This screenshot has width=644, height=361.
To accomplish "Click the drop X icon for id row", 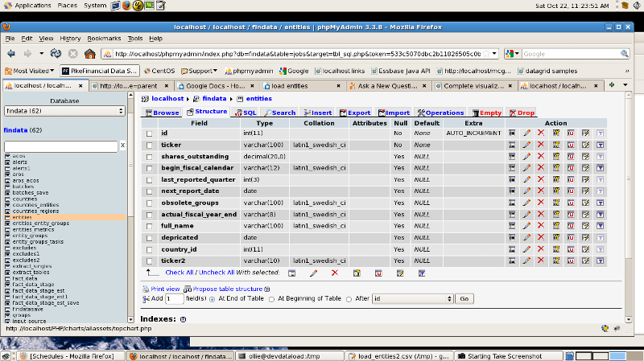I will pos(541,133).
